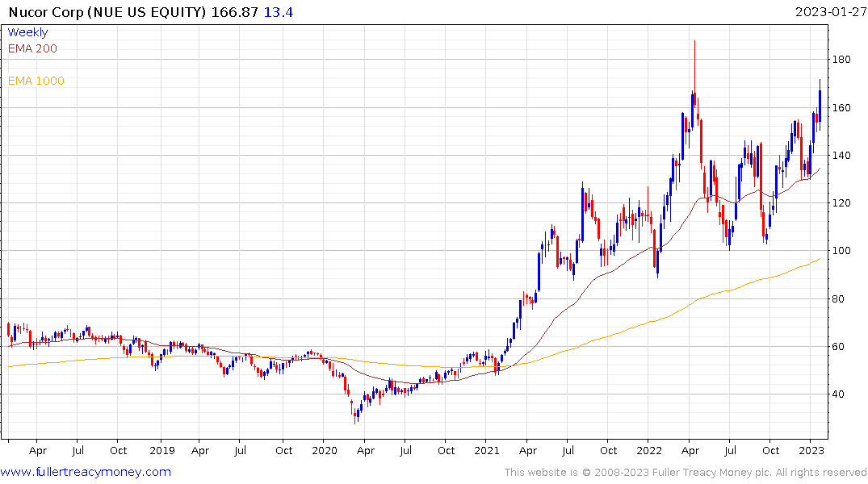Click the 2022 year label on time axis
Image resolution: width=868 pixels, height=484 pixels.
click(x=649, y=450)
